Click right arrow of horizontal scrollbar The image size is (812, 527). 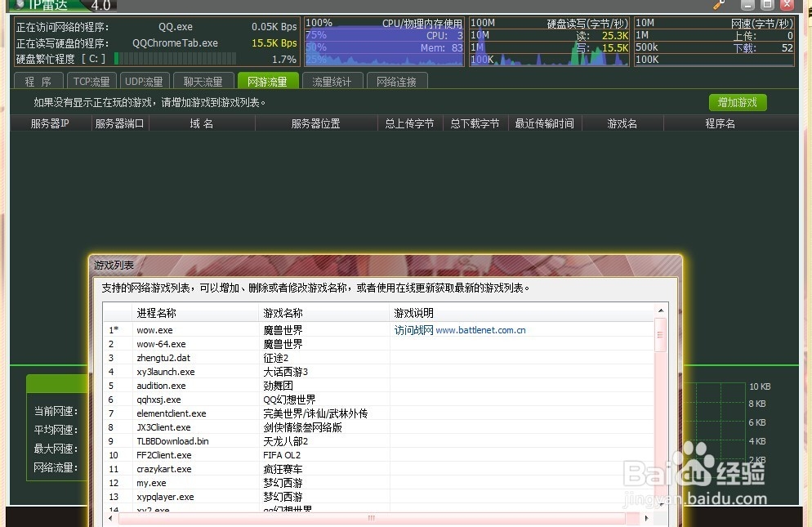click(646, 518)
